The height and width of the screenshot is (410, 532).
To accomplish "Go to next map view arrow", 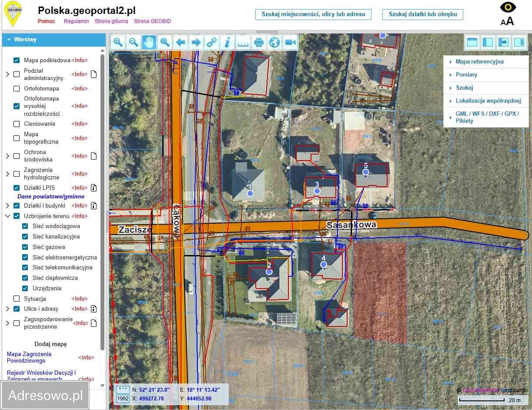I will point(196,42).
